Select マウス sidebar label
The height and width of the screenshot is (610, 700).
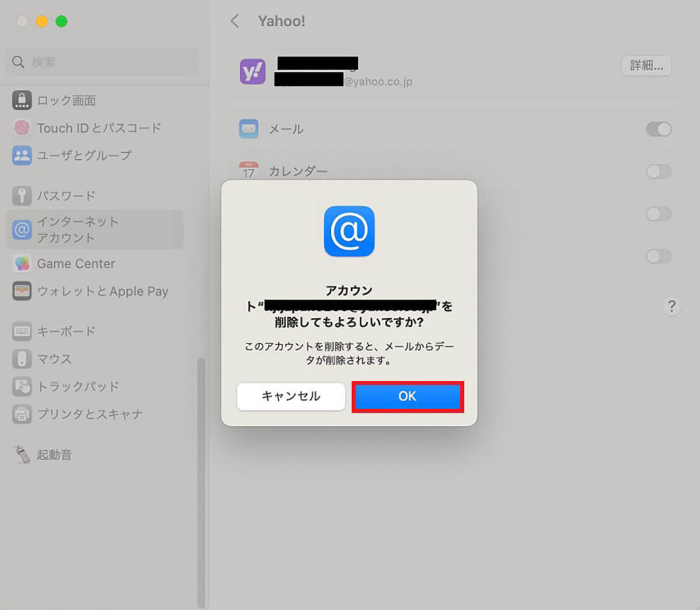[54, 359]
